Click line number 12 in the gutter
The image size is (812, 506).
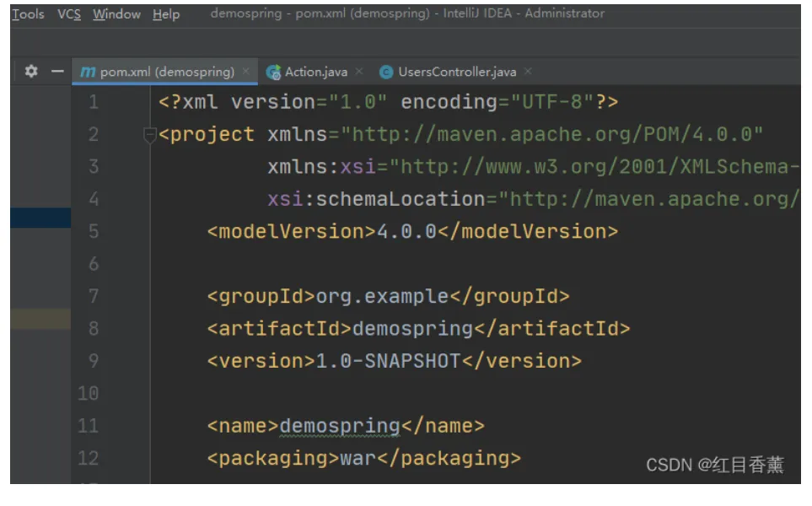point(88,458)
